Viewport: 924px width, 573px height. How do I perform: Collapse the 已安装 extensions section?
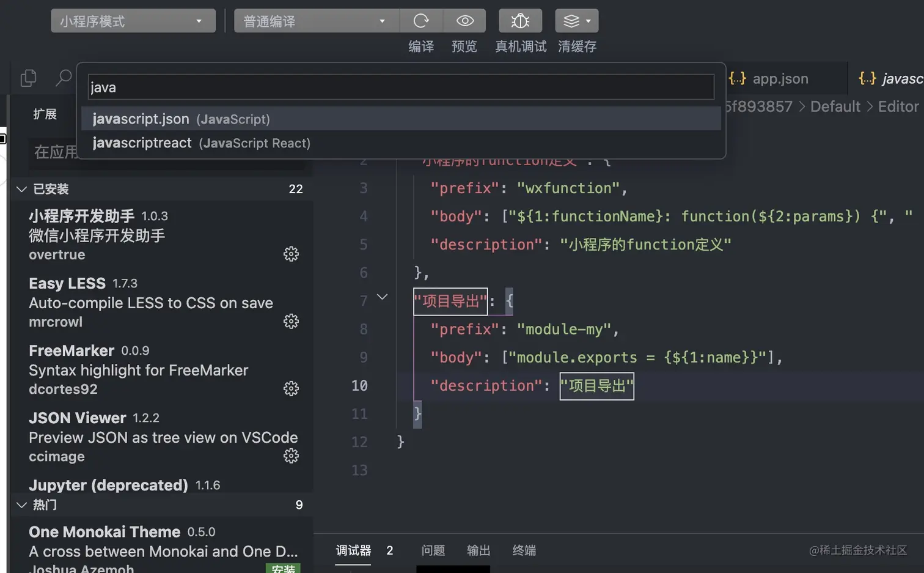click(21, 189)
